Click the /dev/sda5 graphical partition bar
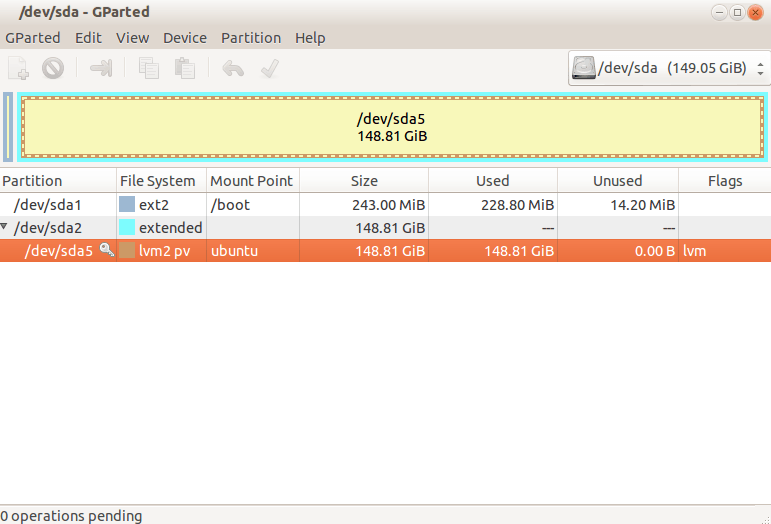Screen dimensions: 771x524 (x=392, y=127)
